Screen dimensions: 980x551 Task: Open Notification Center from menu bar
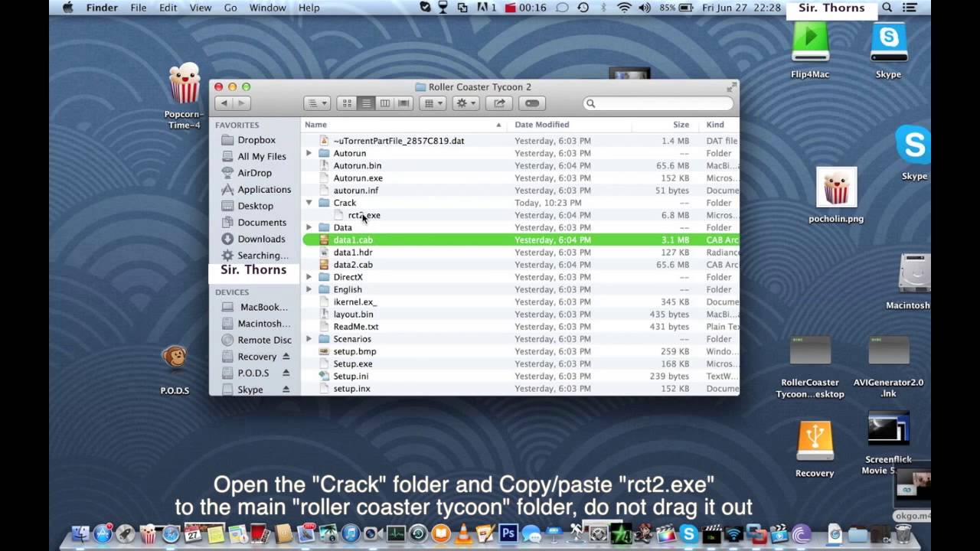910,8
